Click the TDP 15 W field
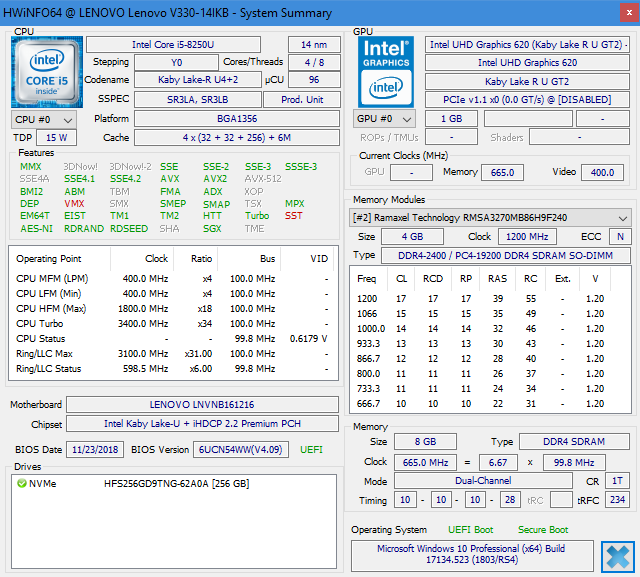The image size is (640, 577). coord(56,138)
